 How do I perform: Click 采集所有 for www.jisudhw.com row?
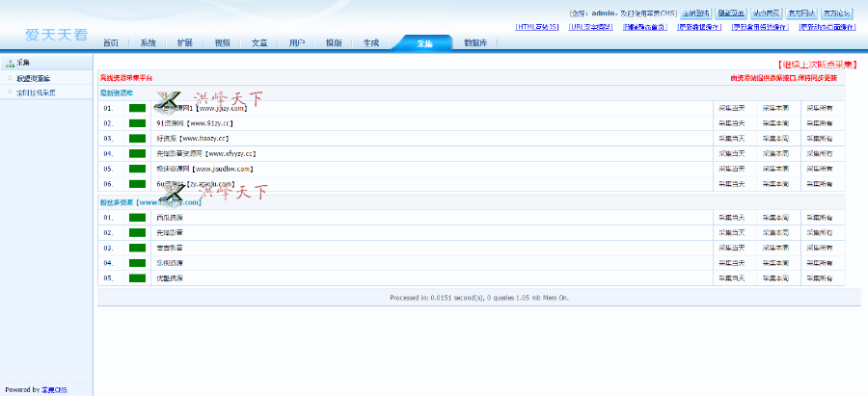pyautogui.click(x=819, y=169)
